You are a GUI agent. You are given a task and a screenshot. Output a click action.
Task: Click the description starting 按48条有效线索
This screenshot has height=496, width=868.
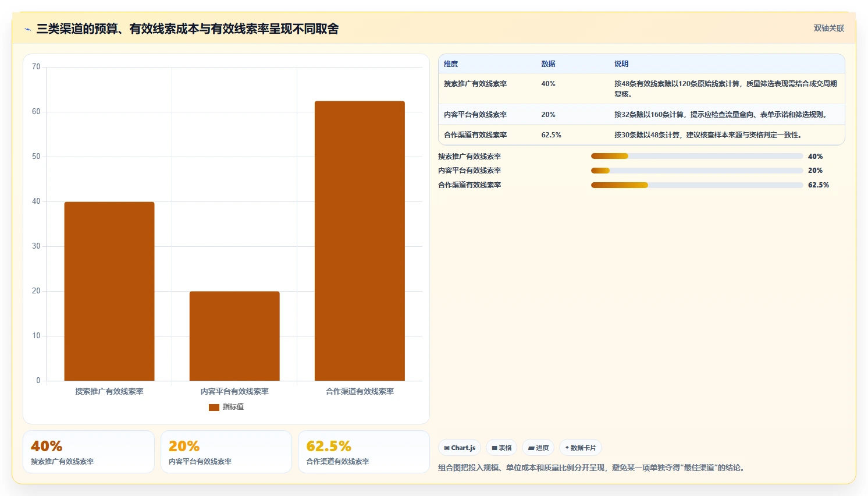point(725,88)
